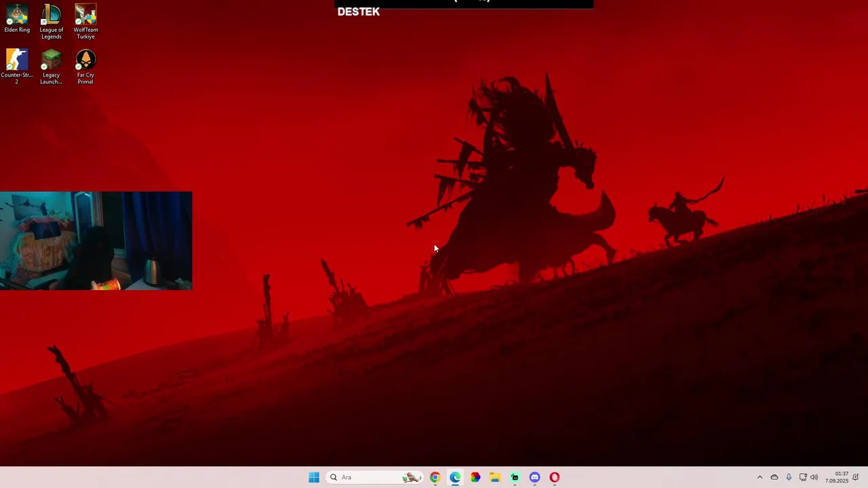The height and width of the screenshot is (488, 868).
Task: Open the colorful flower app on taskbar
Action: 475,477
